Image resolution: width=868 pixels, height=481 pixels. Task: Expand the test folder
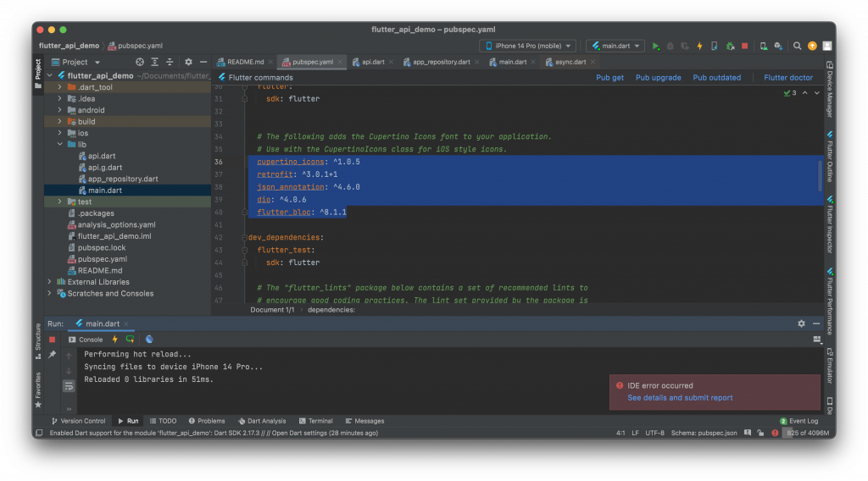[60, 202]
